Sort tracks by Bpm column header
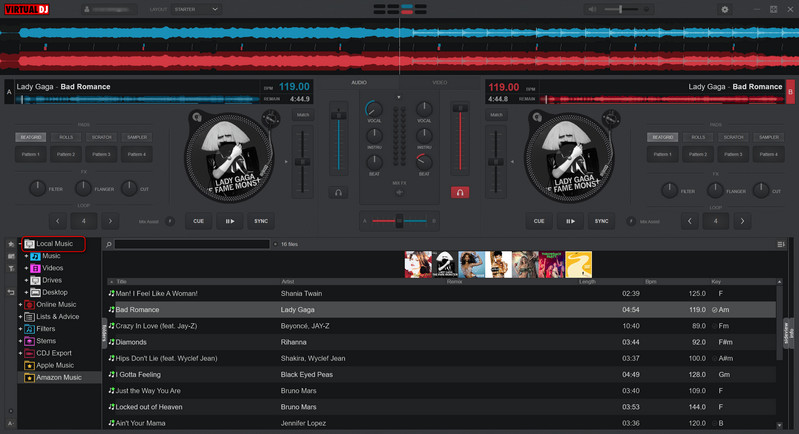Image resolution: width=799 pixels, height=434 pixels. coord(651,282)
